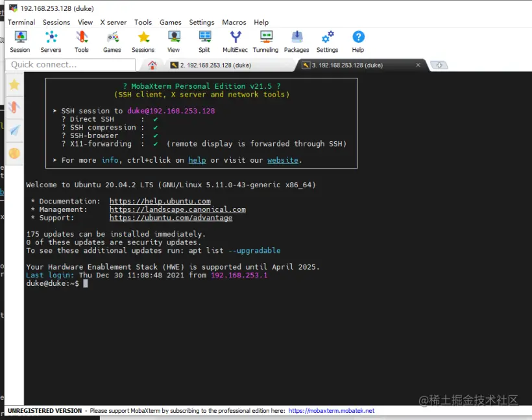
Task: Go to the Home tab icon
Action: [x=152, y=65]
